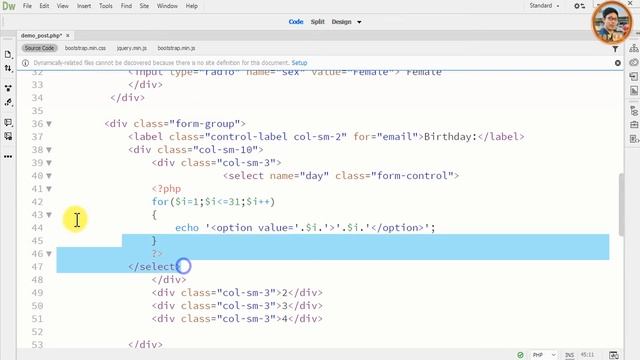Viewport: 640px width, 360px height.
Task: Click the Dreamweaver Dw logo
Action: pos(9,6)
